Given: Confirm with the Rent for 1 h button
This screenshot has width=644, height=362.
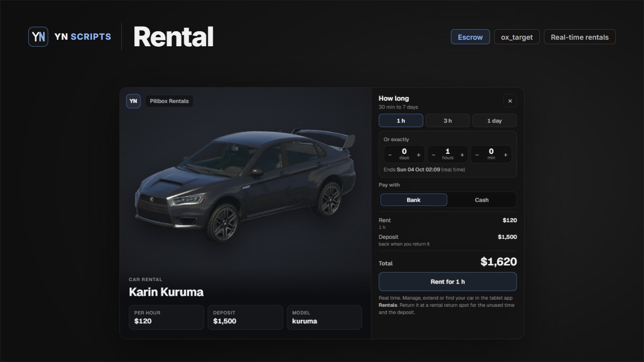Looking at the screenshot, I should pos(448,282).
